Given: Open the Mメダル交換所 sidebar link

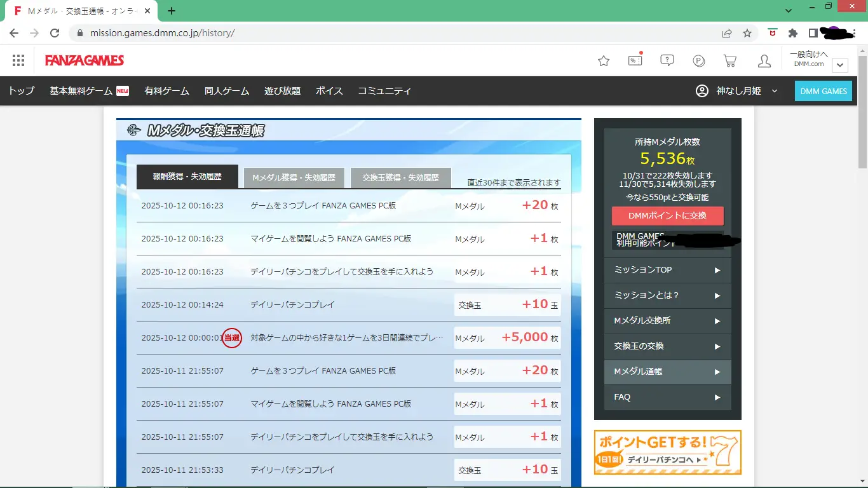Looking at the screenshot, I should coord(667,321).
